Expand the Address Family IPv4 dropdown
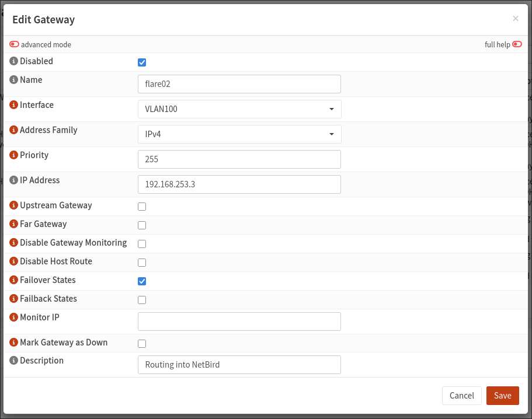Image resolution: width=532 pixels, height=419 pixels. (x=239, y=134)
